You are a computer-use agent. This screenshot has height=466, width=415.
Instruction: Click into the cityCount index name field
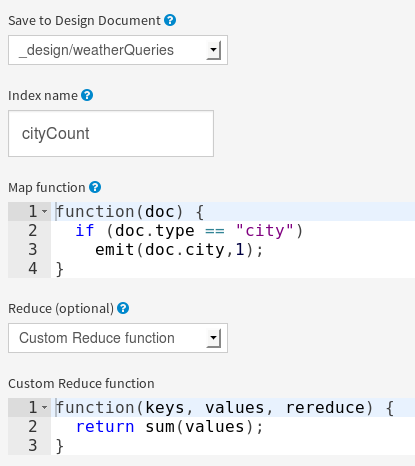tap(111, 133)
